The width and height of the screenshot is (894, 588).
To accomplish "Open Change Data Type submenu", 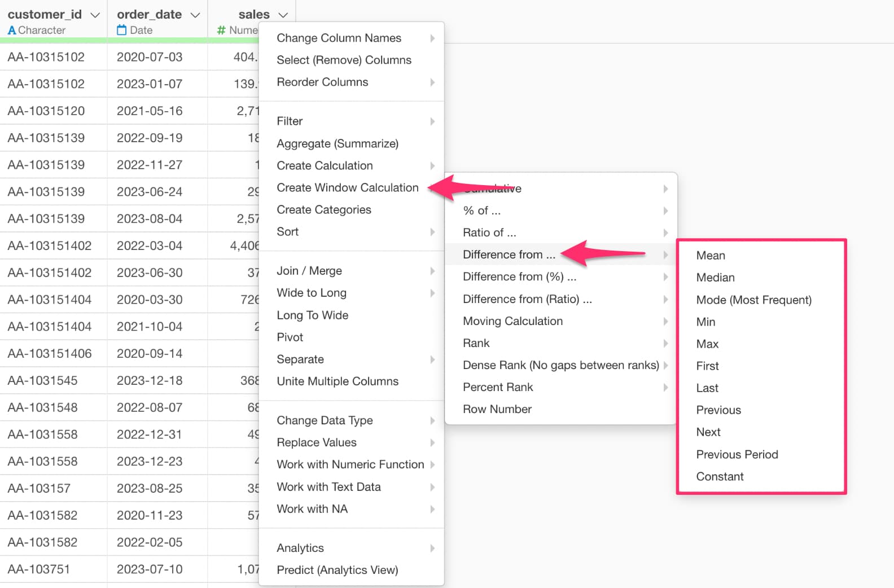I will 351,420.
